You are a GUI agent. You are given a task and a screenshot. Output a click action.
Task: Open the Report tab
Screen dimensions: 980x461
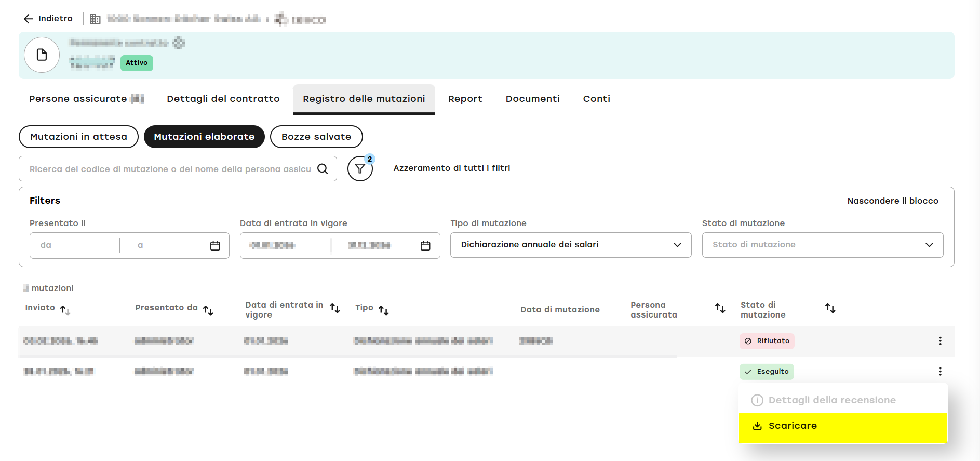click(465, 99)
